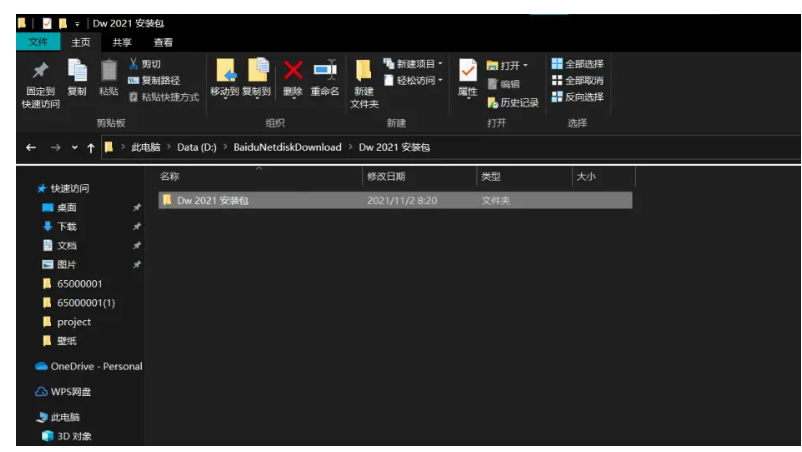Open the 壁纸 folder in the sidebar
Image resolution: width=802 pixels, height=452 pixels.
coord(59,341)
